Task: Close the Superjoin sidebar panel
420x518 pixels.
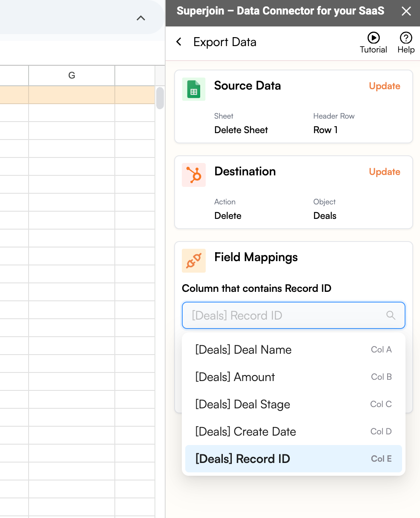Action: pyautogui.click(x=406, y=12)
